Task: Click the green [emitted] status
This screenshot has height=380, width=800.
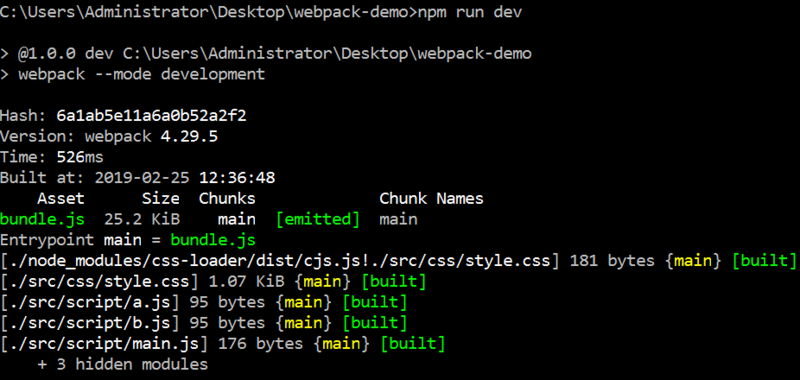Action: point(318,219)
